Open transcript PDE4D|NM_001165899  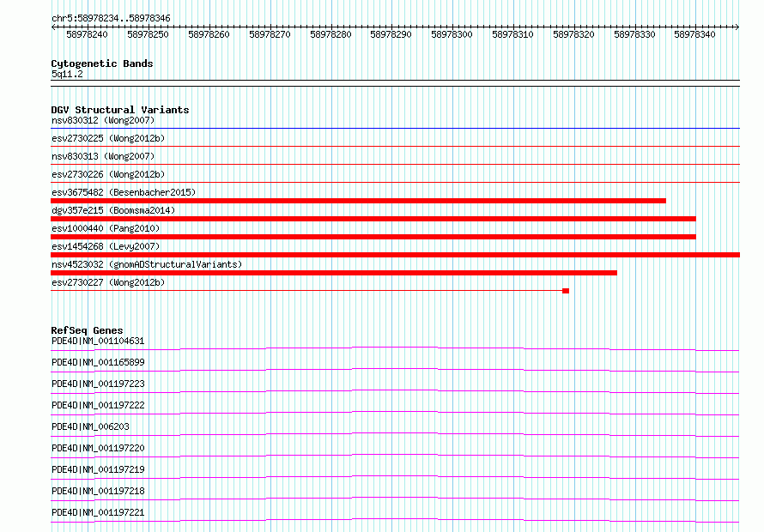[98, 362]
